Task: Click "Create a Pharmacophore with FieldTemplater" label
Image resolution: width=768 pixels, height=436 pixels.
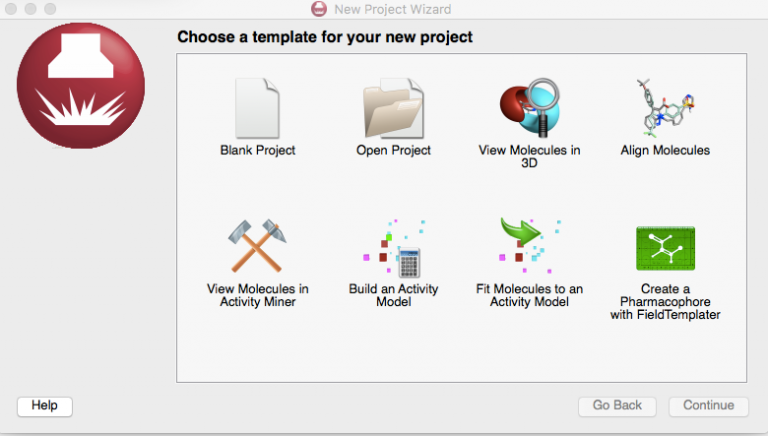Action: (x=665, y=301)
